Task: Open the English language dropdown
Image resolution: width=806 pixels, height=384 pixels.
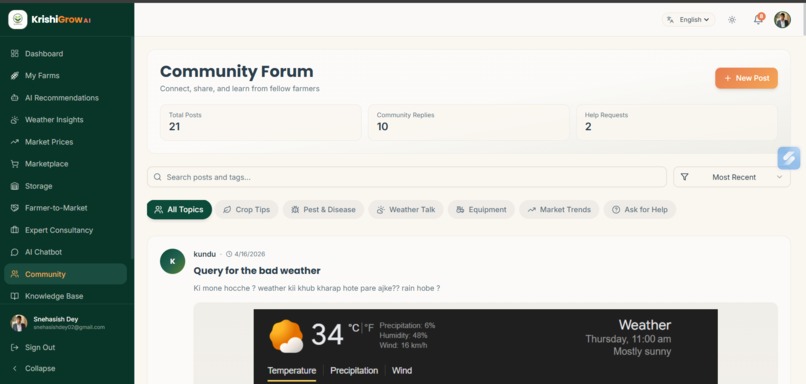Action: pyautogui.click(x=688, y=20)
